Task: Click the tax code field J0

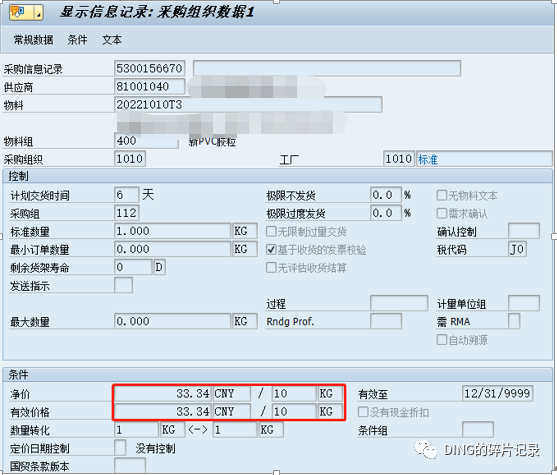Action: click(x=518, y=249)
